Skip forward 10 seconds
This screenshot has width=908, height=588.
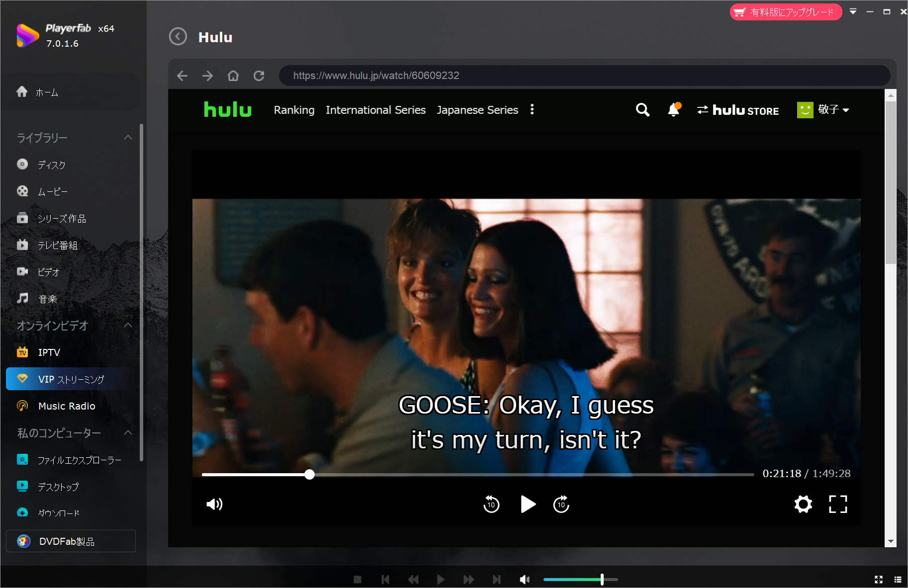pyautogui.click(x=561, y=504)
